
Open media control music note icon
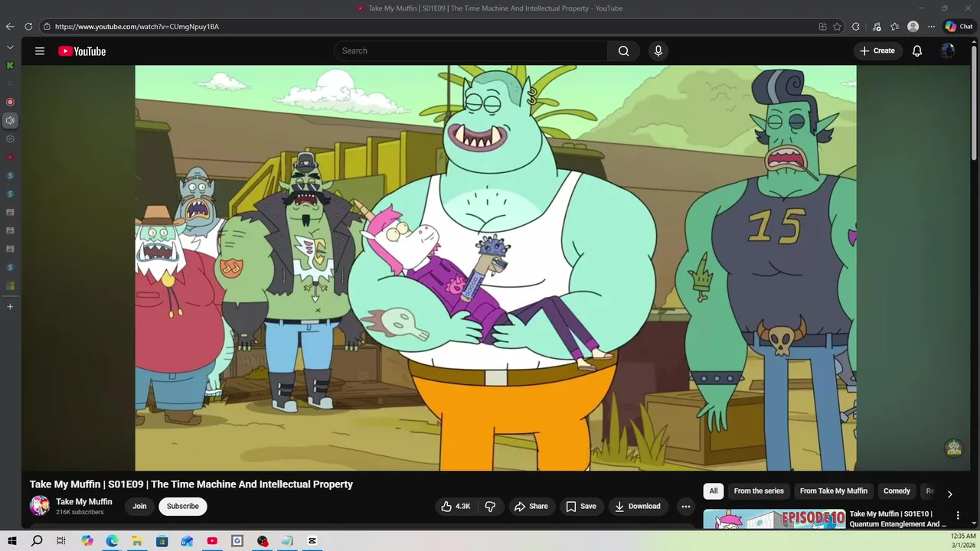877,26
